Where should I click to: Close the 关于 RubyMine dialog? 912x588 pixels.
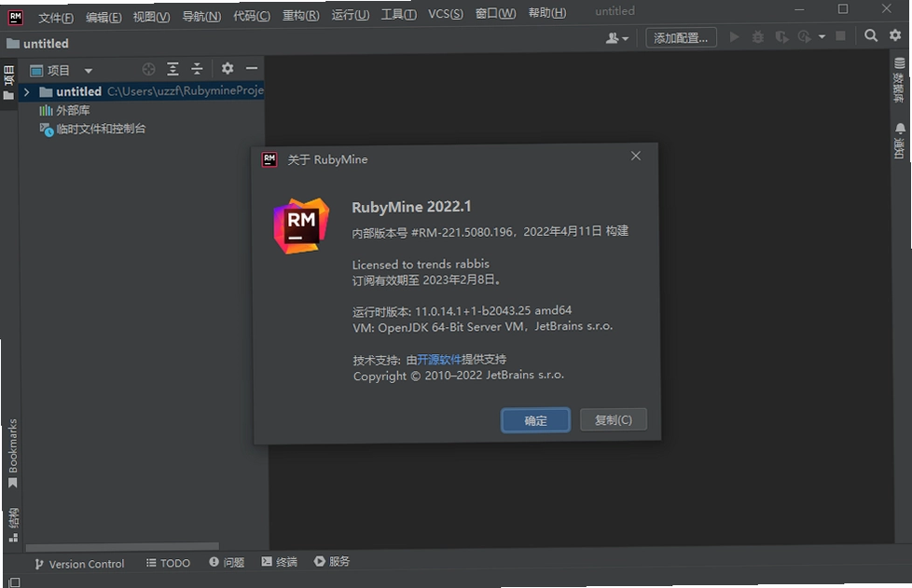[636, 156]
